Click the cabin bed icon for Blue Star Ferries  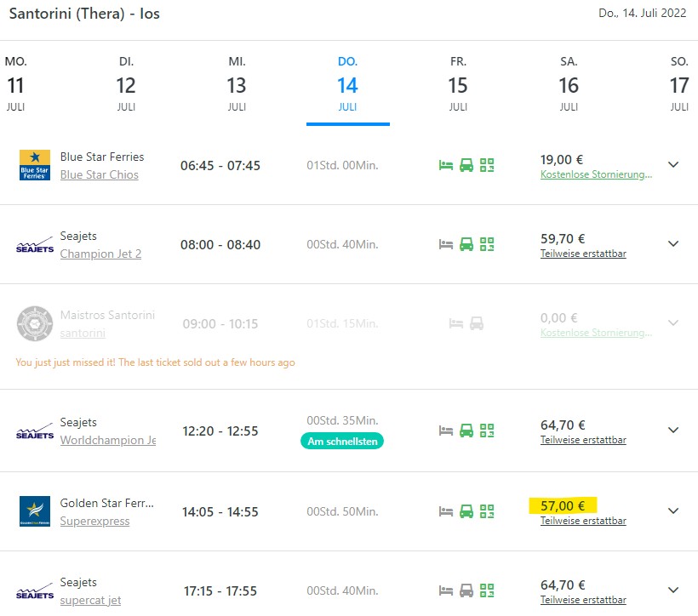[445, 165]
